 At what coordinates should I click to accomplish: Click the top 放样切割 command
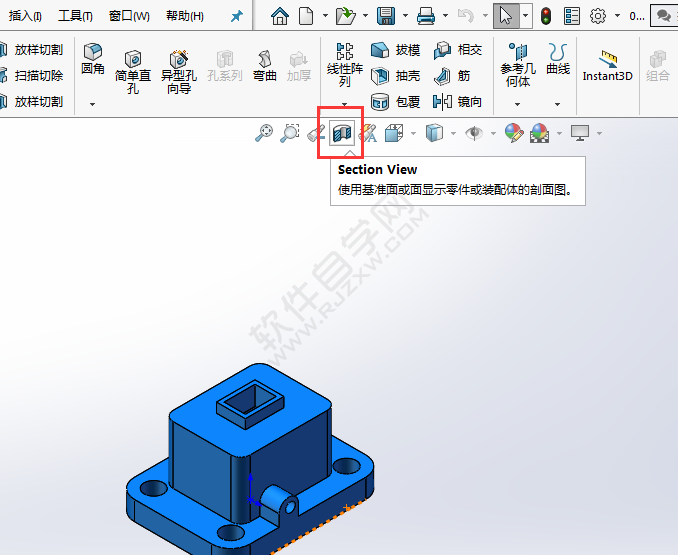point(32,50)
